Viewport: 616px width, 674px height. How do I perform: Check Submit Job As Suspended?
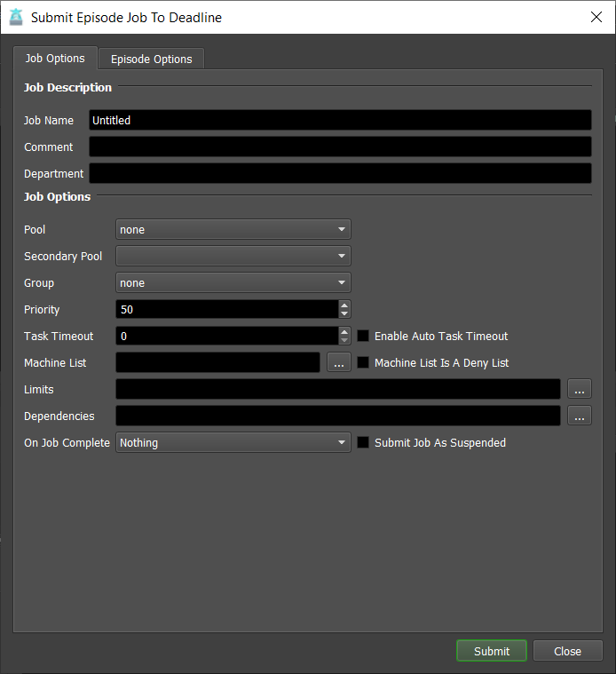click(363, 443)
